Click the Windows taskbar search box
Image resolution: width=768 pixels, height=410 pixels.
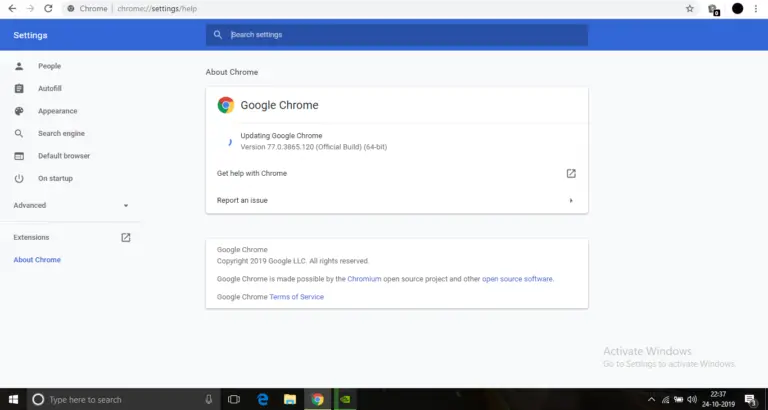pyautogui.click(x=122, y=400)
